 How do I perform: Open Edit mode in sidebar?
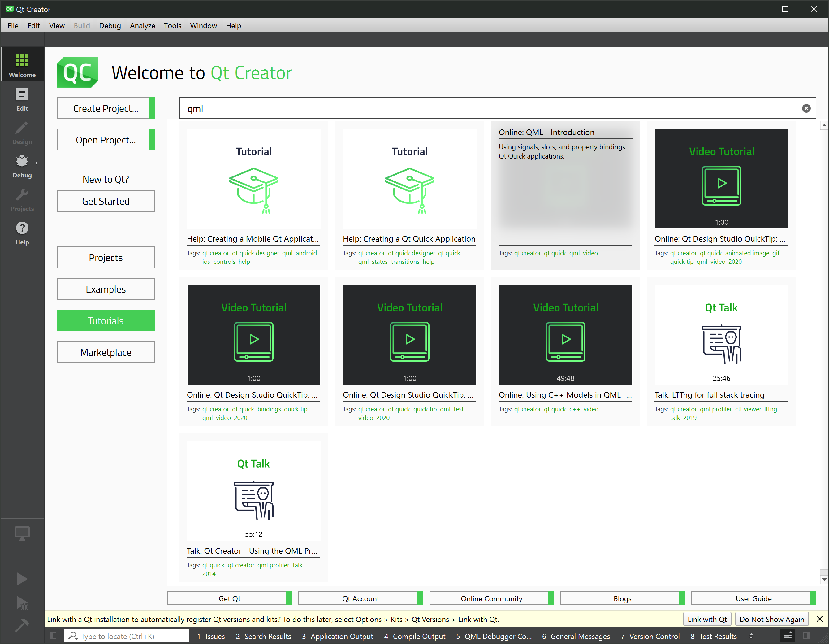coord(22,98)
